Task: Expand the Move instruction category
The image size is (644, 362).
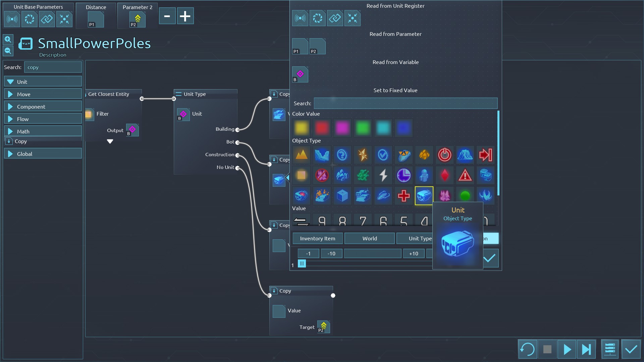Action: 43,94
